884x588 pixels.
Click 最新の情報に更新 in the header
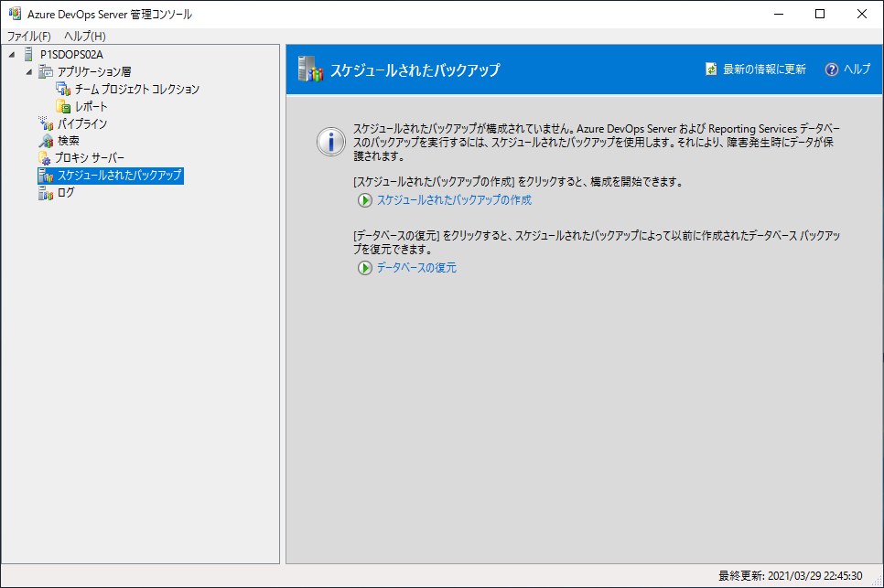tap(764, 69)
